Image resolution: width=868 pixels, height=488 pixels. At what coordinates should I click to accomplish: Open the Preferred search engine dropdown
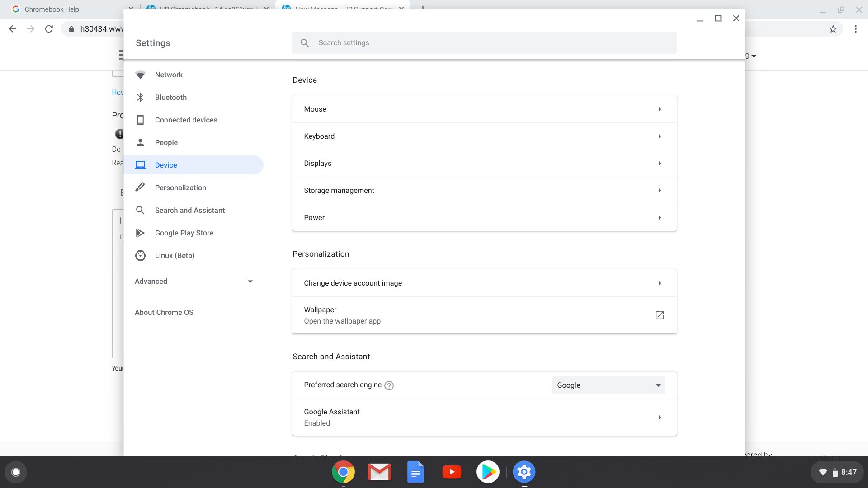point(608,385)
